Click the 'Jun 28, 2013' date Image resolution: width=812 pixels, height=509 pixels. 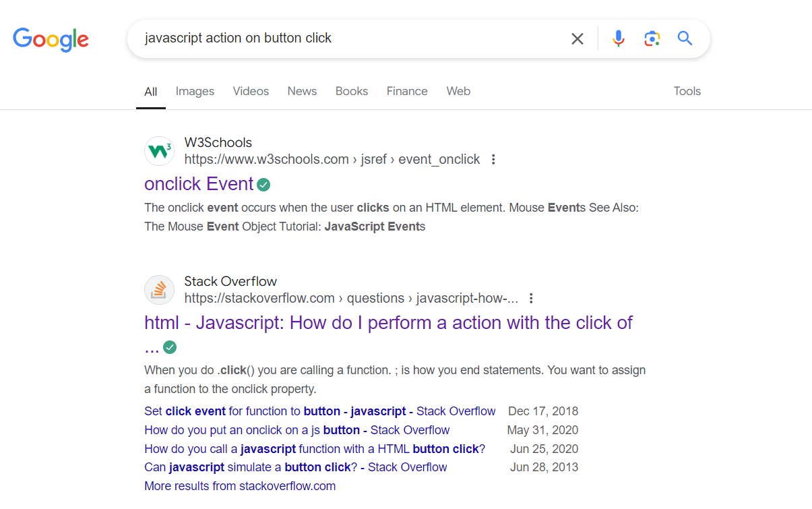tap(544, 467)
